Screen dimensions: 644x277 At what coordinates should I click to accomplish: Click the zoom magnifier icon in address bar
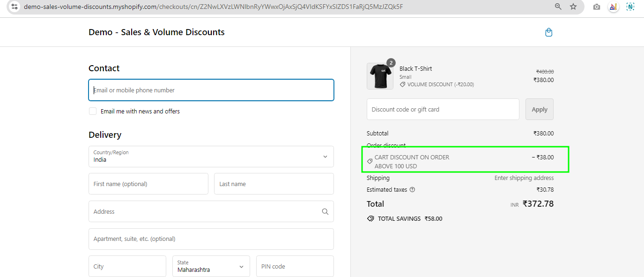coord(558,7)
